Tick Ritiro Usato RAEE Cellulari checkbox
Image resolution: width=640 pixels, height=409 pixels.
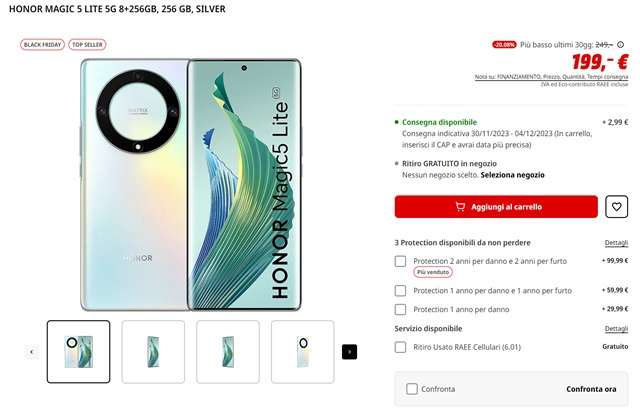pyautogui.click(x=400, y=347)
